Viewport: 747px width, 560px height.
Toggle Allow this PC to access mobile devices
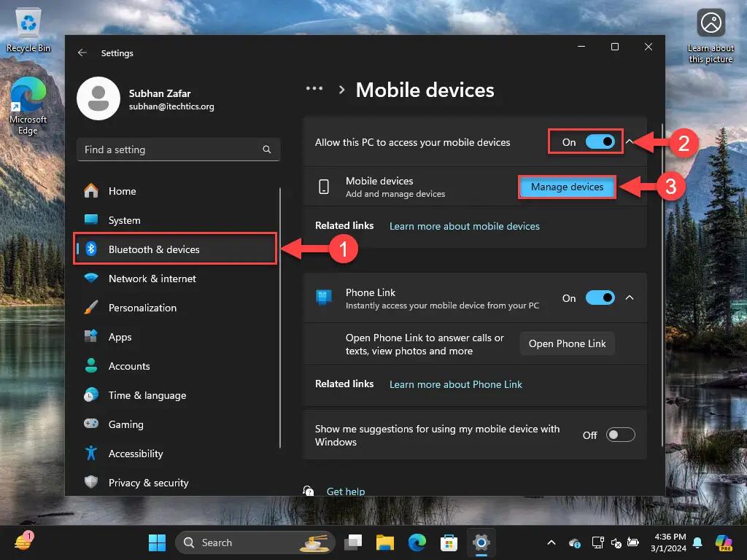coord(600,142)
